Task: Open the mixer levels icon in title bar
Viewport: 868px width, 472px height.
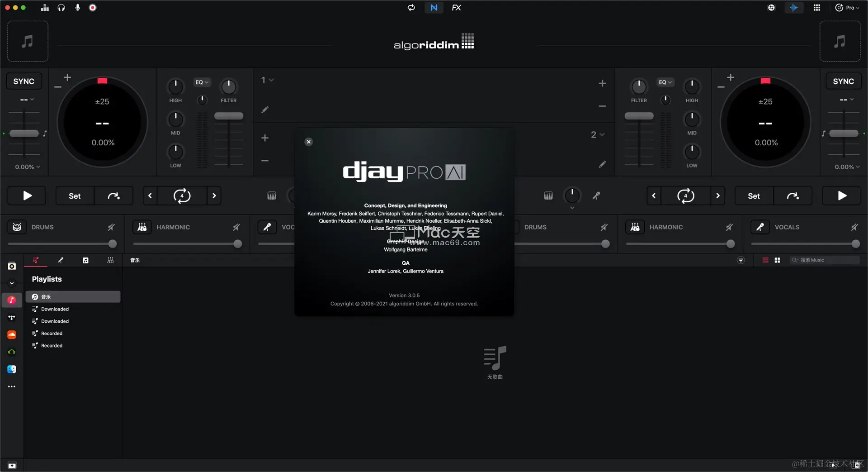Action: [44, 8]
